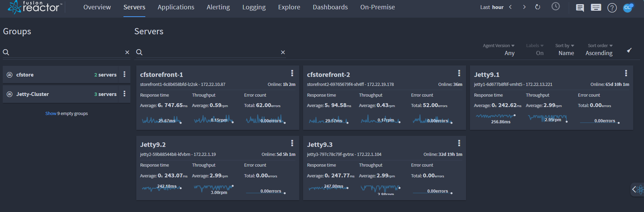Click the cfstorefront-2 response time sparkline

coord(329,120)
